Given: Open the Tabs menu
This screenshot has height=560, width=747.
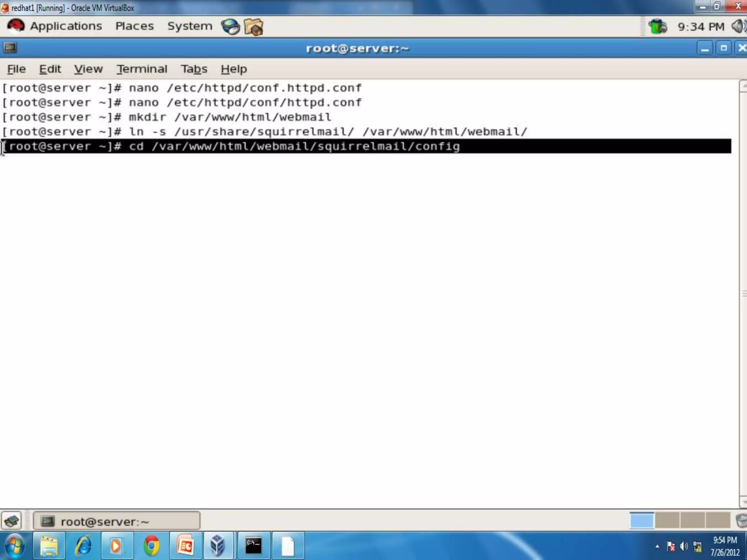Looking at the screenshot, I should click(194, 69).
